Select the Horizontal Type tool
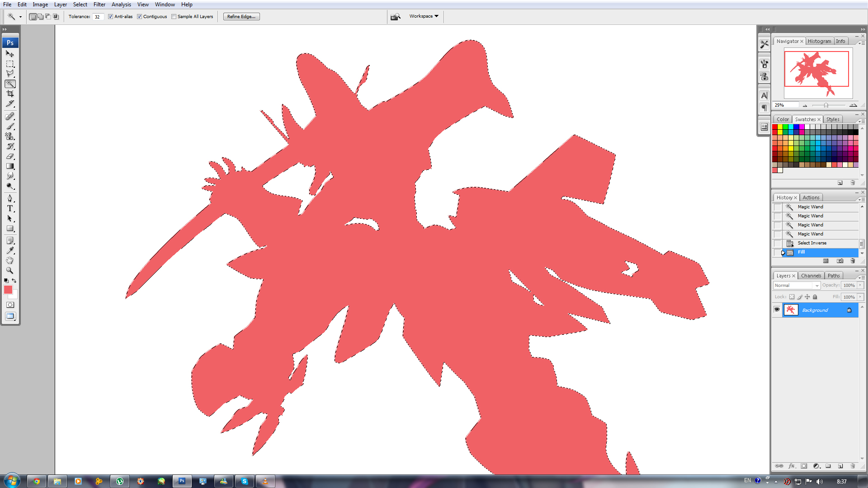The image size is (868, 488). coord(10,208)
